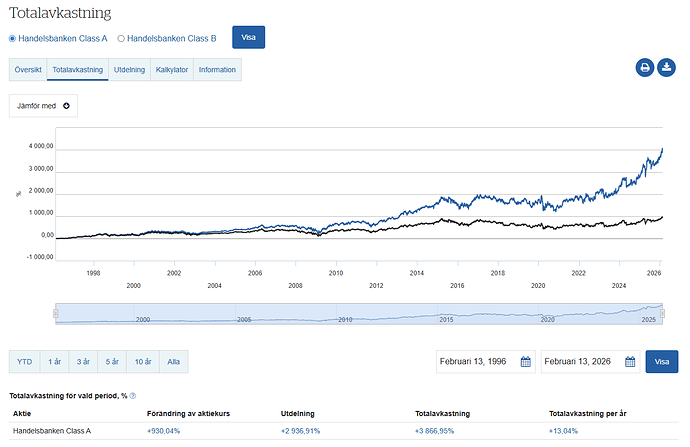This screenshot has height=447, width=690.
Task: Click the +13,04% yearly return value
Action: [x=563, y=431]
